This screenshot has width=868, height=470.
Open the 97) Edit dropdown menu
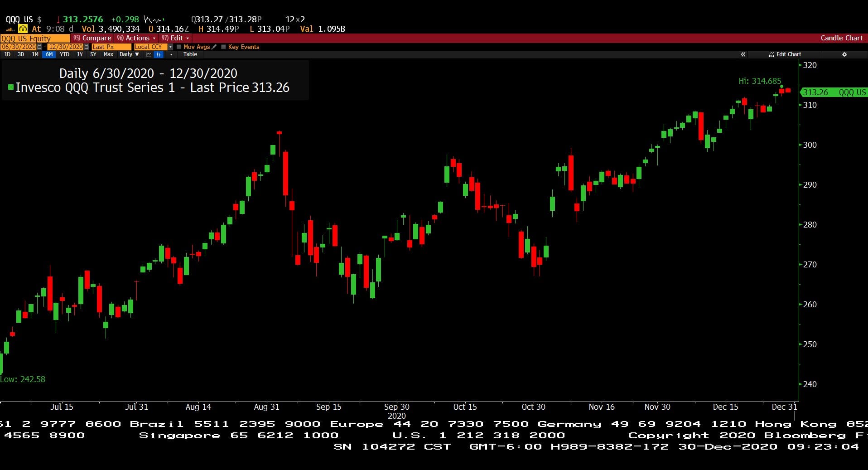click(175, 38)
